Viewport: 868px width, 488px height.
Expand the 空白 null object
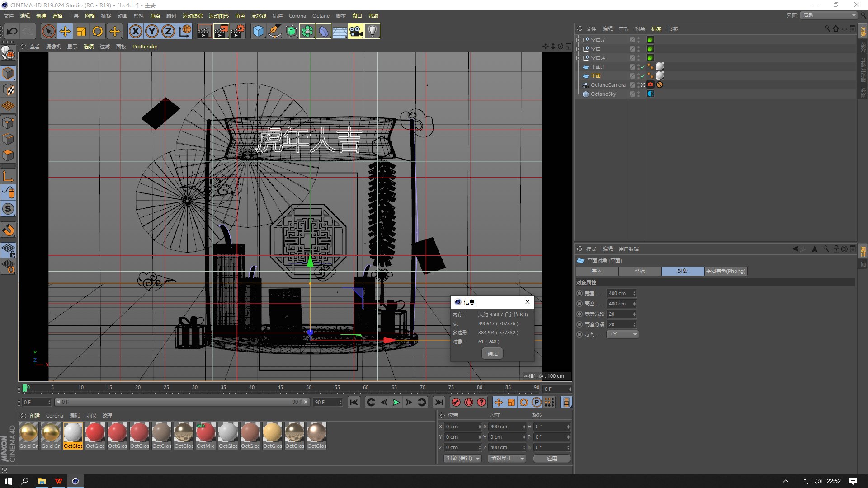point(578,49)
